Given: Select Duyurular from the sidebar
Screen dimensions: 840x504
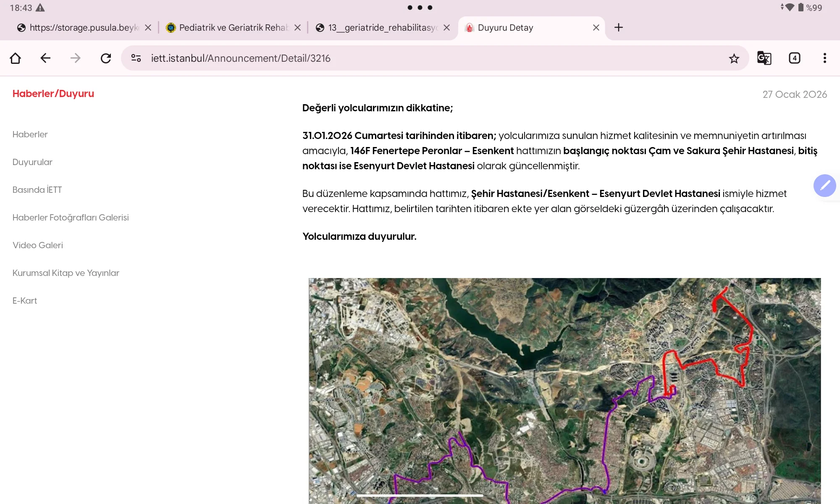Looking at the screenshot, I should click(32, 162).
